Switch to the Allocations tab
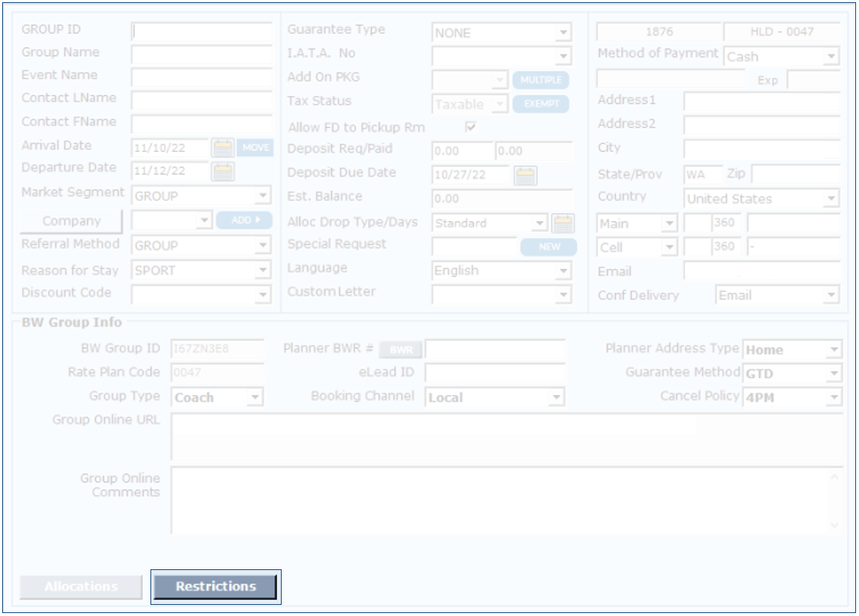Image resolution: width=859 pixels, height=616 pixels. [81, 586]
